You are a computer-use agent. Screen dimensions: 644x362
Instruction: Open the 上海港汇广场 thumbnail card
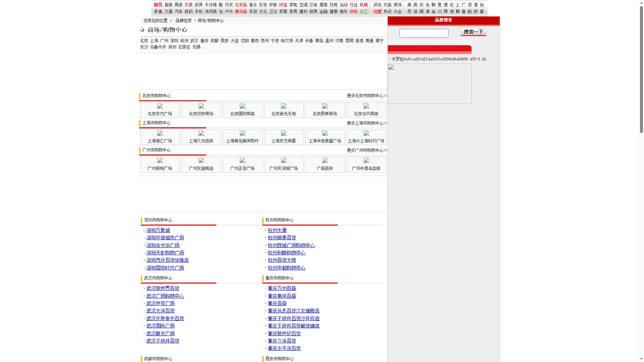[160, 137]
